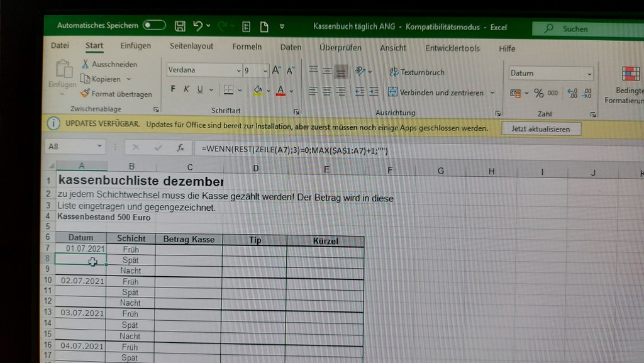
Task: Select cell with date 02.07.2021
Action: [82, 281]
